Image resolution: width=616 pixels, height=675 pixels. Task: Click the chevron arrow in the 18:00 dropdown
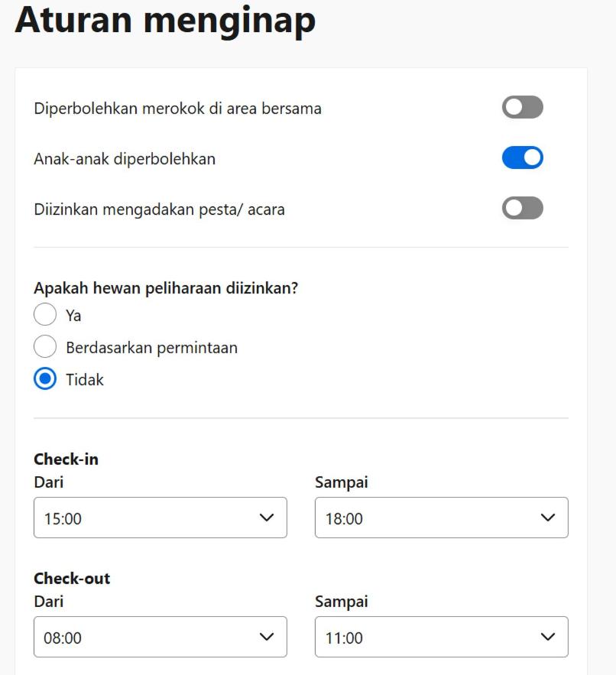click(x=547, y=518)
